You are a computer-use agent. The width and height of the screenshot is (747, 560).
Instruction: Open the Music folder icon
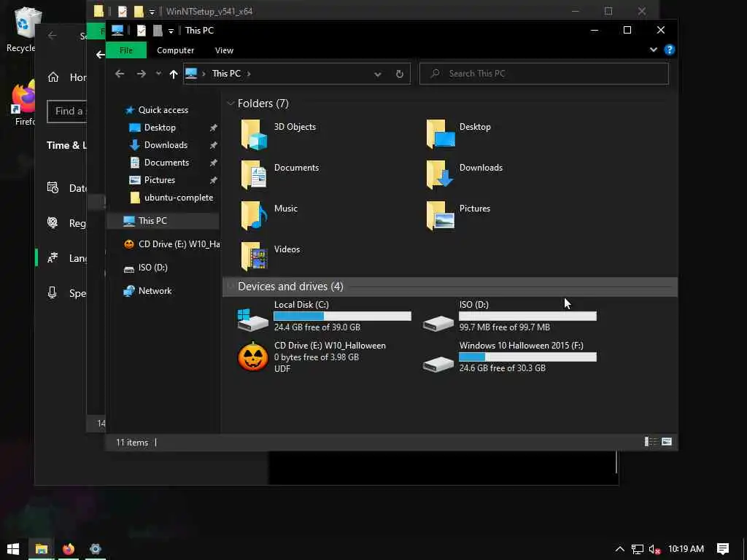point(254,216)
